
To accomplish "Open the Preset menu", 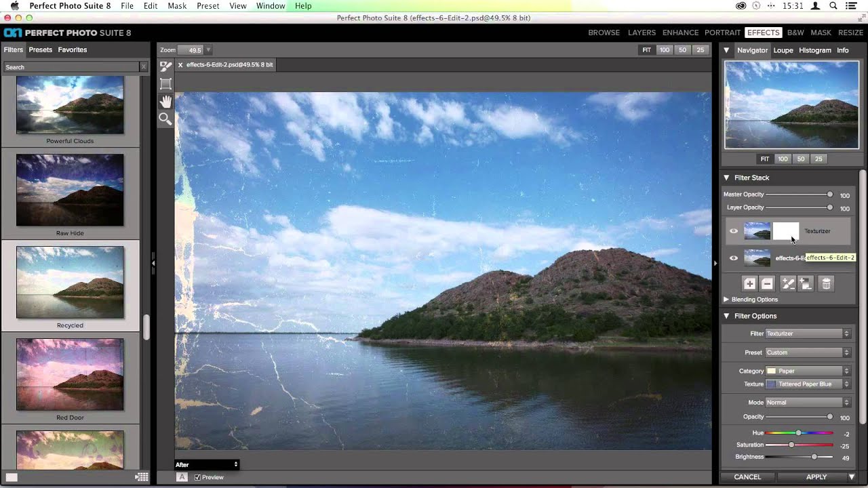I will [x=208, y=5].
